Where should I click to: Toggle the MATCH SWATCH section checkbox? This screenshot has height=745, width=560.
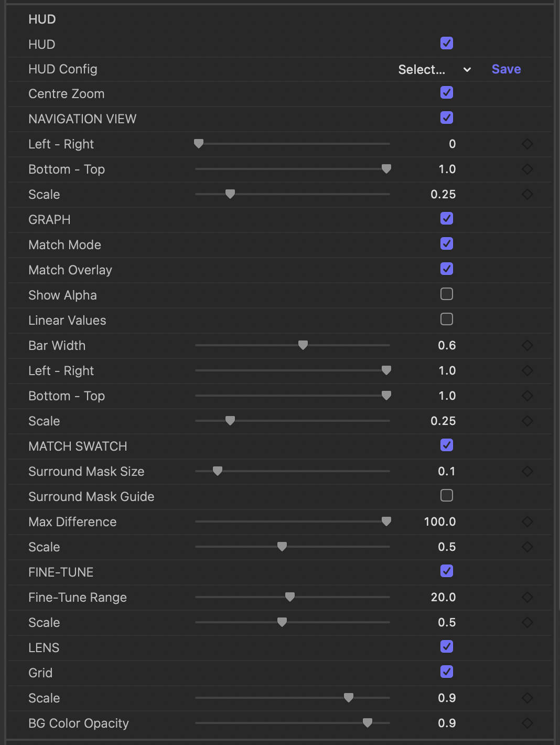447,445
